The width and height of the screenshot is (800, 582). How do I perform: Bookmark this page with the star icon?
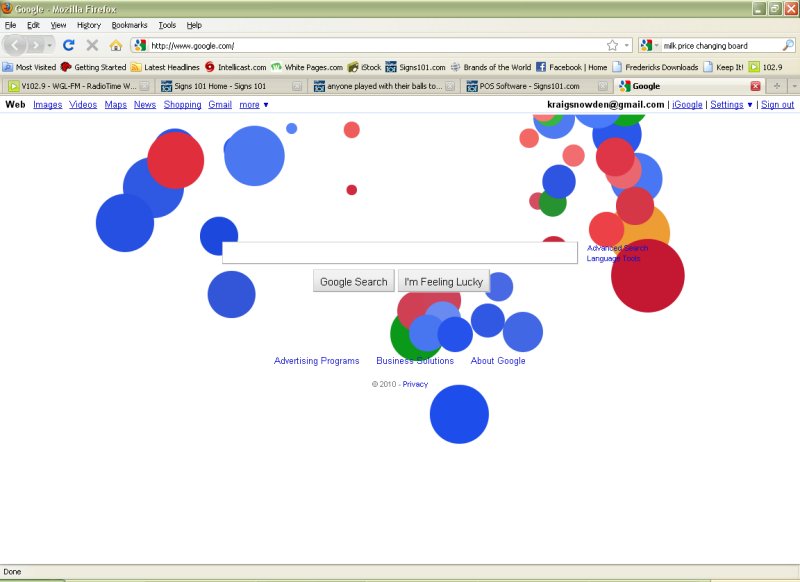(612, 45)
